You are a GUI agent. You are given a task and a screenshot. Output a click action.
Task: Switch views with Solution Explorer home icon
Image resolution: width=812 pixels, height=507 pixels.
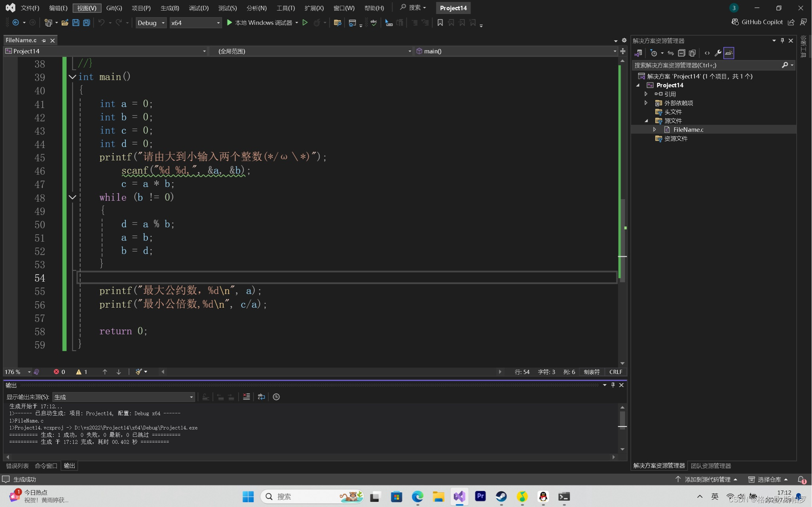tap(638, 53)
